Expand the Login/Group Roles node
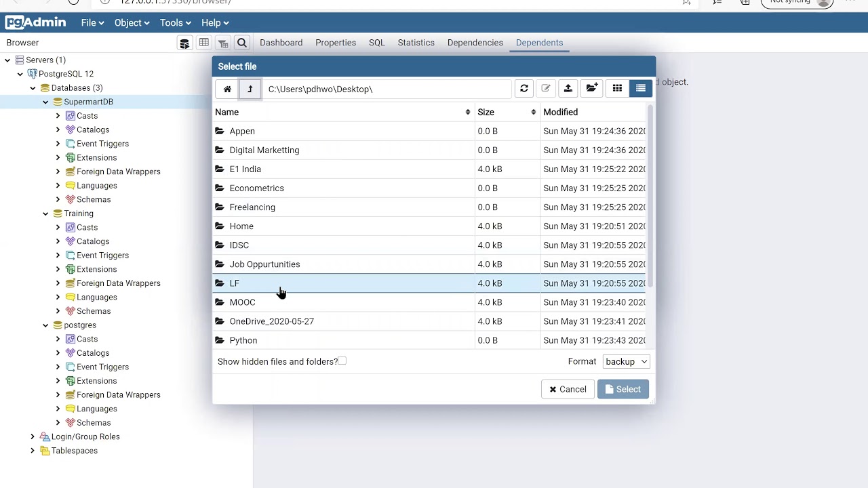Screen dimensions: 868x488 pyautogui.click(x=33, y=436)
